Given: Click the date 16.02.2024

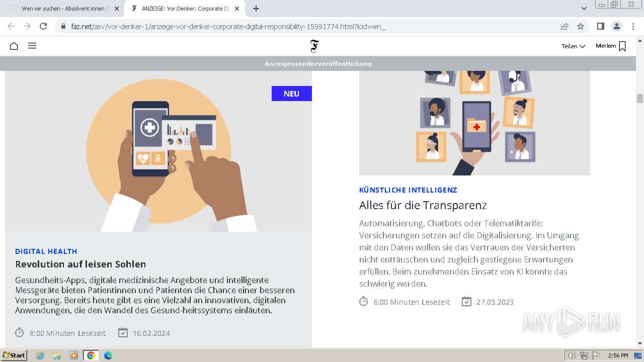Looking at the screenshot, I should (x=151, y=333).
